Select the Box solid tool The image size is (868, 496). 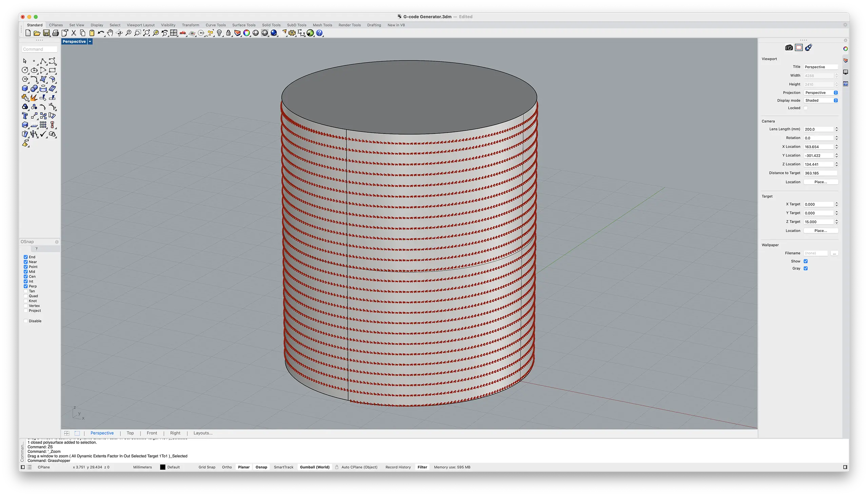coord(25,88)
